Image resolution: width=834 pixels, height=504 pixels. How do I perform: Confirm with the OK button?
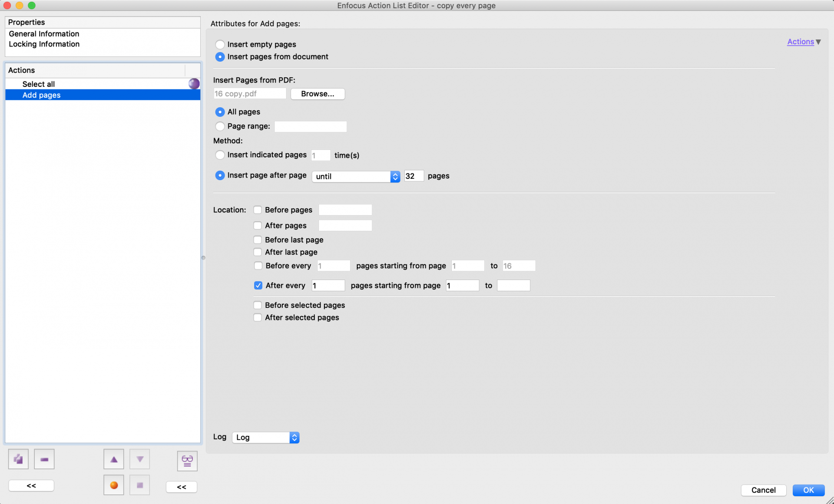808,490
